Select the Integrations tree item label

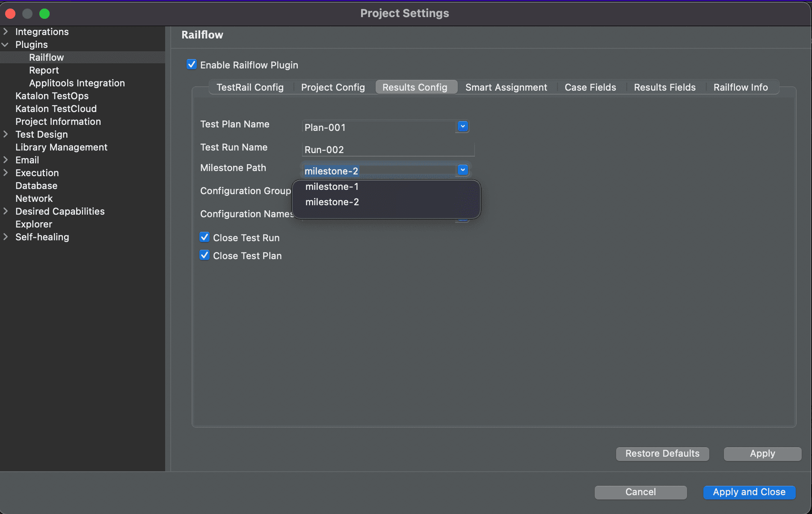tap(42, 32)
